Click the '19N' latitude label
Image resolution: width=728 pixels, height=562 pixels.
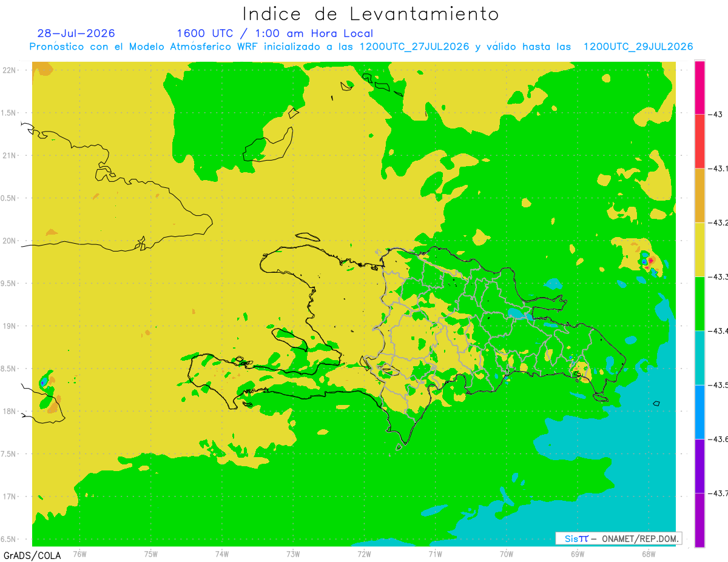10,326
